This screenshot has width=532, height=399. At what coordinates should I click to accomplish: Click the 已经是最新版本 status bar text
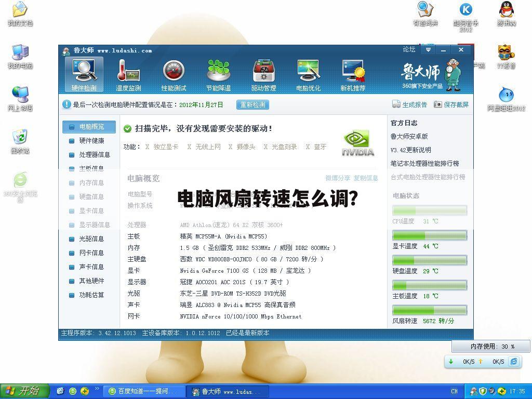(248, 333)
